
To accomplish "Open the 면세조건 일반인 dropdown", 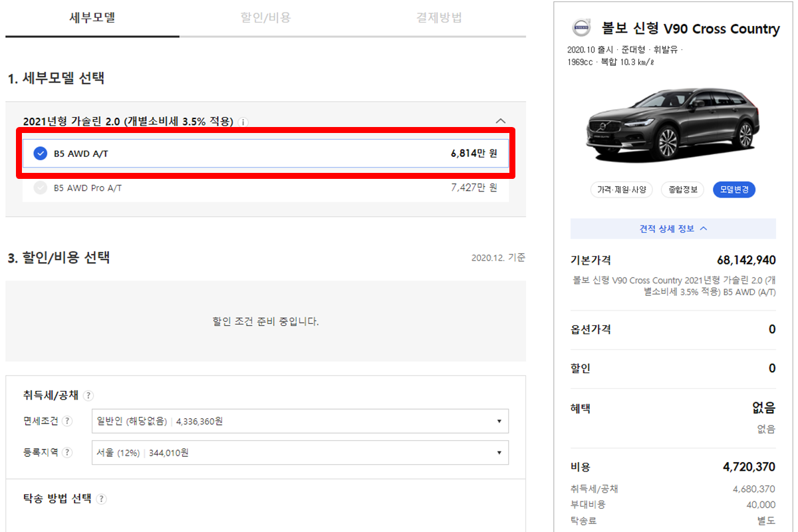I will (300, 421).
